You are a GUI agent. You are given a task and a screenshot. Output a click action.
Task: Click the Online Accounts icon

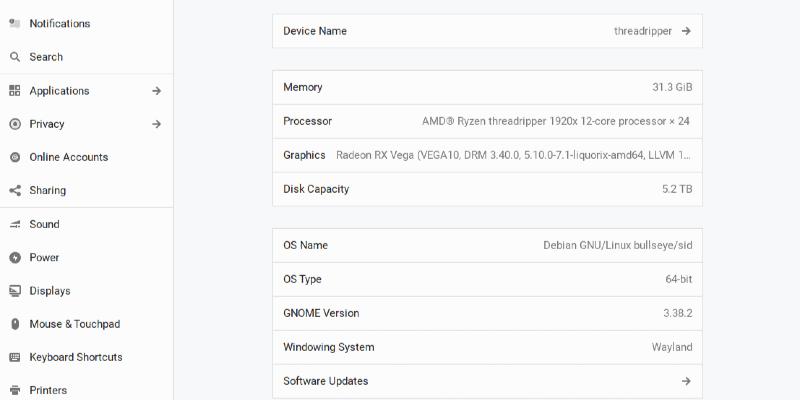click(x=15, y=157)
